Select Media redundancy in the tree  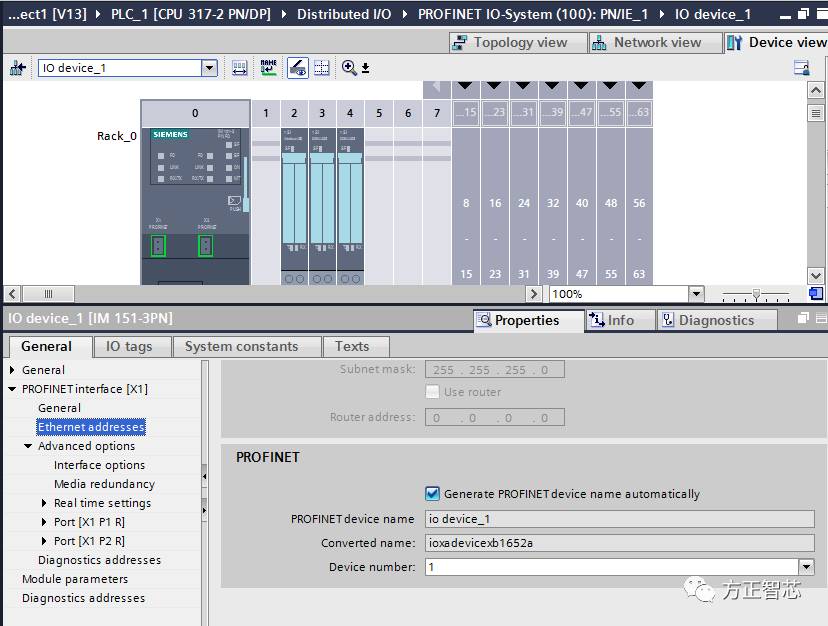104,484
